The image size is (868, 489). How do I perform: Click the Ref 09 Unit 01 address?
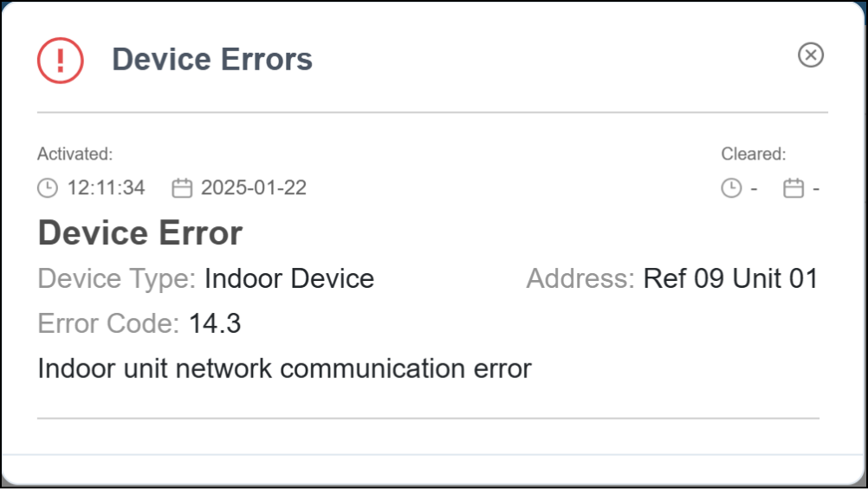[730, 279]
